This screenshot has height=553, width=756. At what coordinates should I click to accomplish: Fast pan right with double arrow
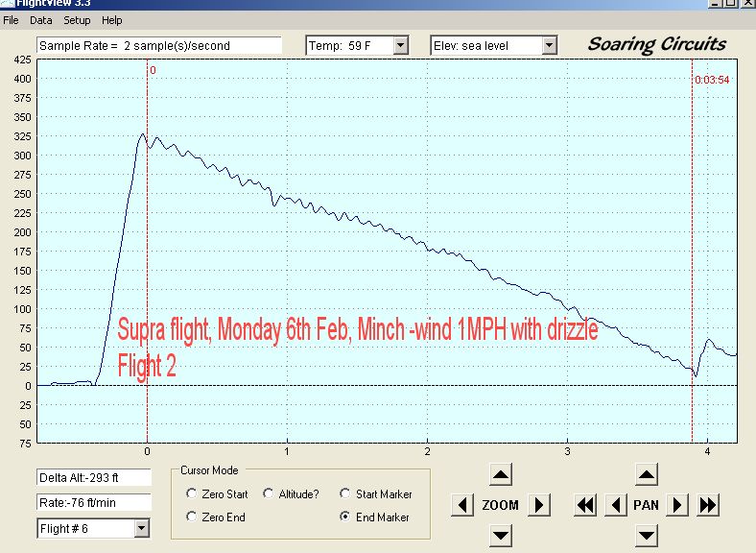[x=708, y=505]
